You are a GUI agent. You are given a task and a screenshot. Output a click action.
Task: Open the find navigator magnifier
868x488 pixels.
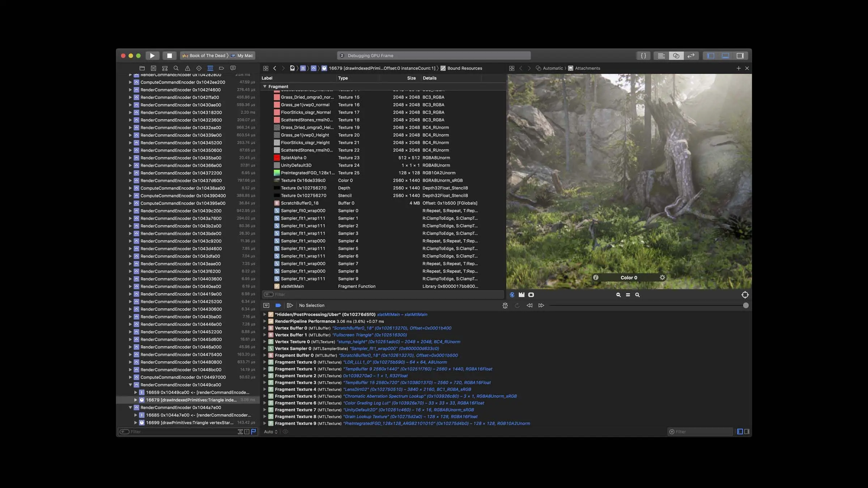click(176, 68)
